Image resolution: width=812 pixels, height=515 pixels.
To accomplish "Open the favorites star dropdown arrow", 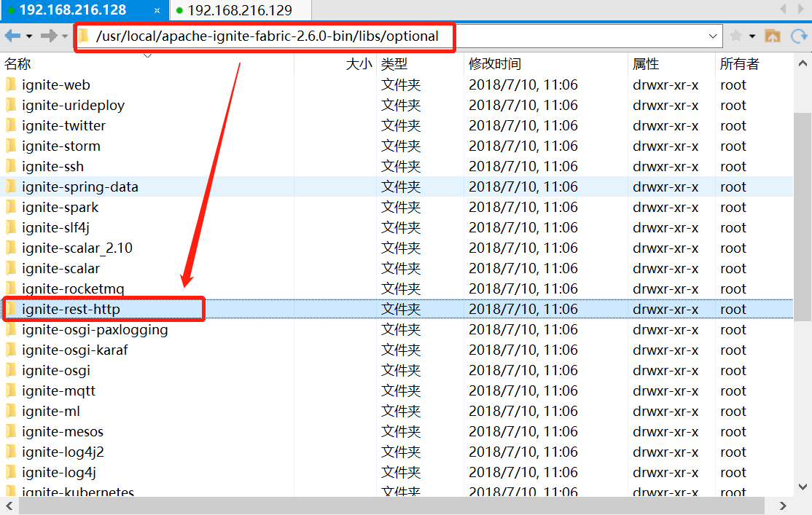I will 751,35.
